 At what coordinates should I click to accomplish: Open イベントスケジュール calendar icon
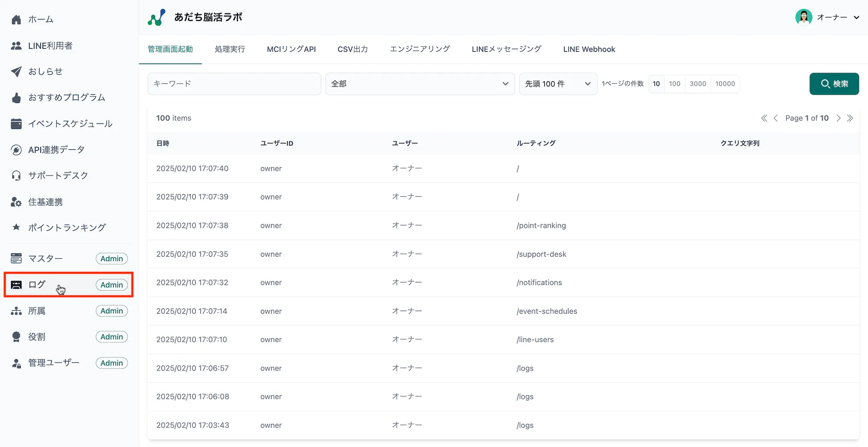[x=16, y=124]
